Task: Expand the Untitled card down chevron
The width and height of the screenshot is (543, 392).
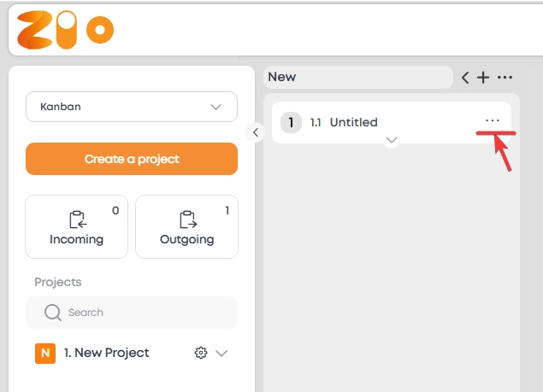Action: pos(392,139)
